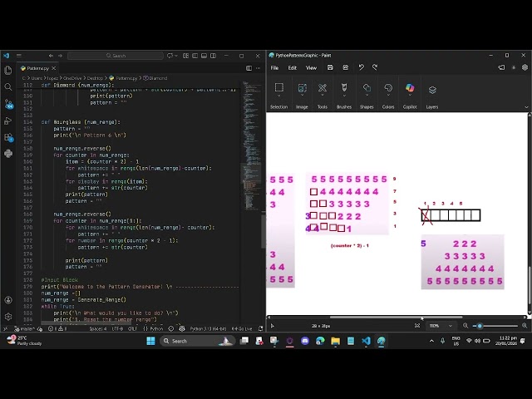Open File Explorer from the taskbar
Screen dimensions: 532x399
click(x=335, y=341)
